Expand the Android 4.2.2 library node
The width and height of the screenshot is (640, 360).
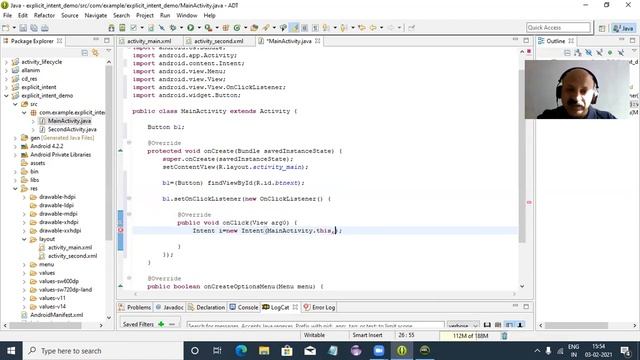pos(16,147)
